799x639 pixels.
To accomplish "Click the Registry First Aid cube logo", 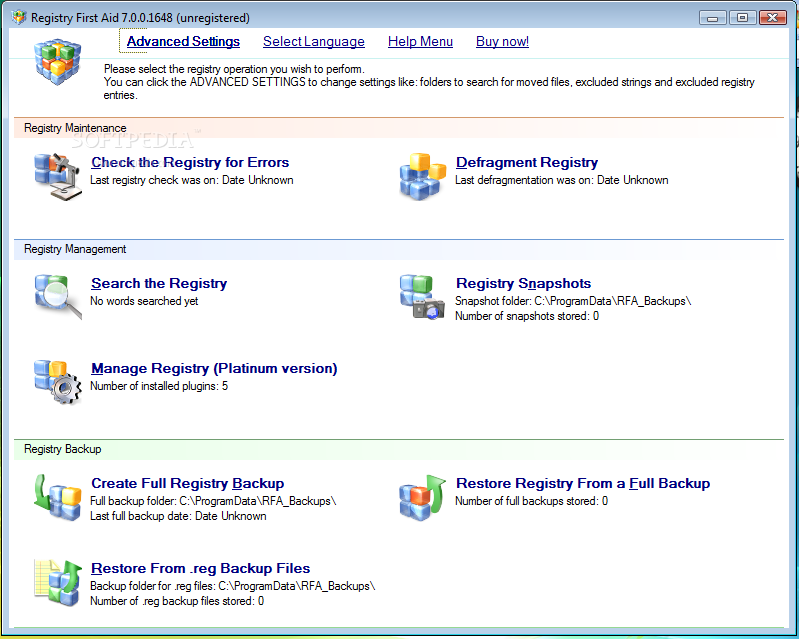I will 58,62.
